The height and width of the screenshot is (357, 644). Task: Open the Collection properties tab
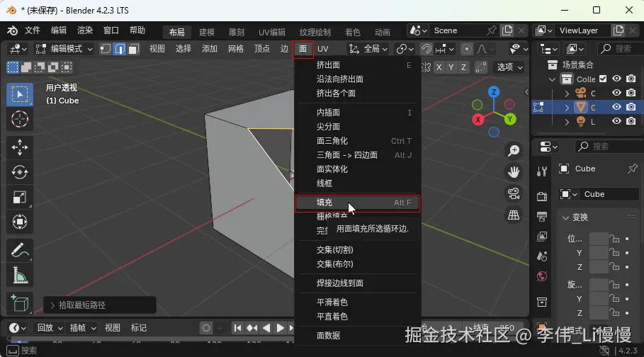pos(542,302)
